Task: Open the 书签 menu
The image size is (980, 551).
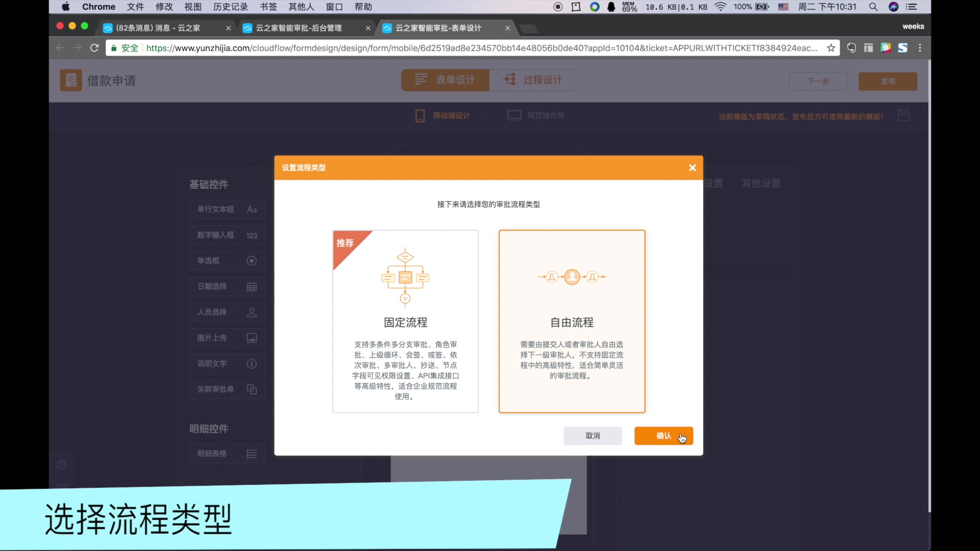Action: (268, 7)
